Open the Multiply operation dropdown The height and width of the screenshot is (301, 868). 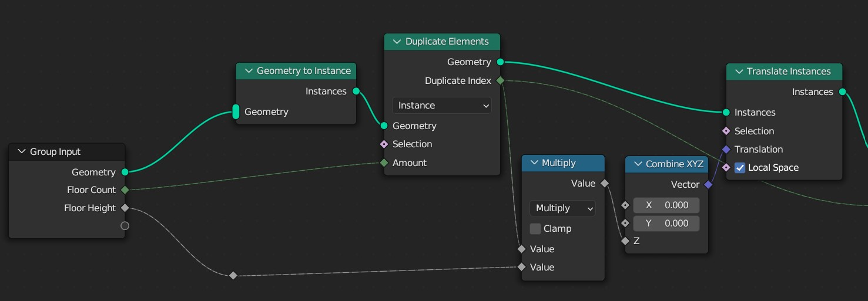tap(562, 208)
